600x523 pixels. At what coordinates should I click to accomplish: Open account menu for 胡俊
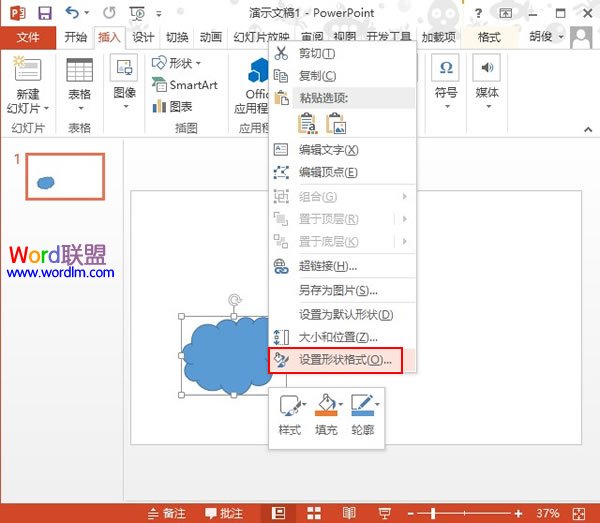pos(546,37)
